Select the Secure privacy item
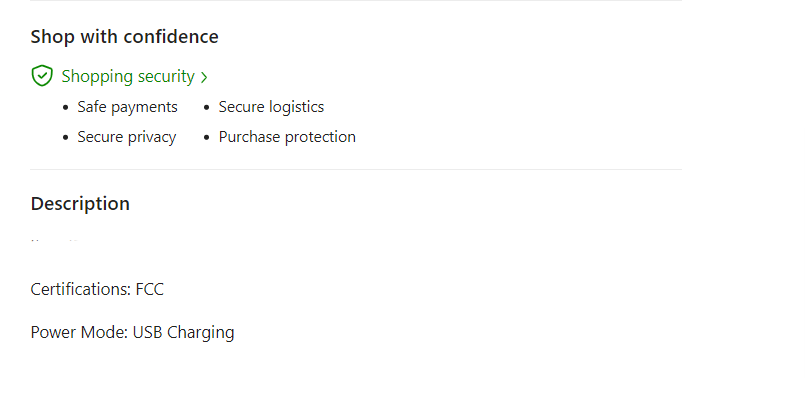Screen dimensions: 805x408 click(x=126, y=137)
